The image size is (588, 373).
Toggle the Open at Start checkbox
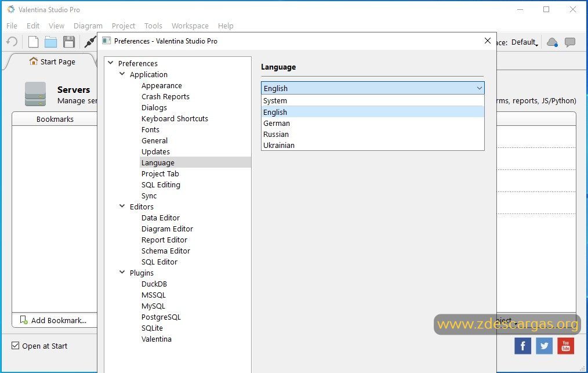coord(16,346)
